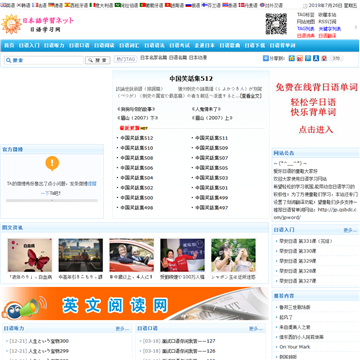
Task: Click the Weibo widget gray scrollbar
Action: pyautogui.click(x=52, y=201)
